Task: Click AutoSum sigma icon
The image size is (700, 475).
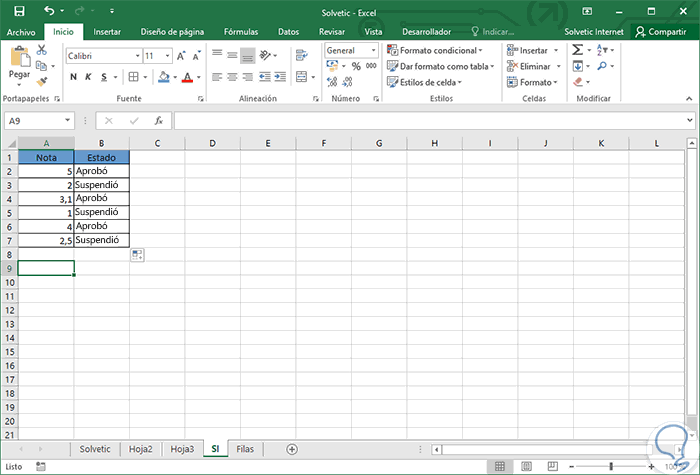Action: (x=577, y=50)
